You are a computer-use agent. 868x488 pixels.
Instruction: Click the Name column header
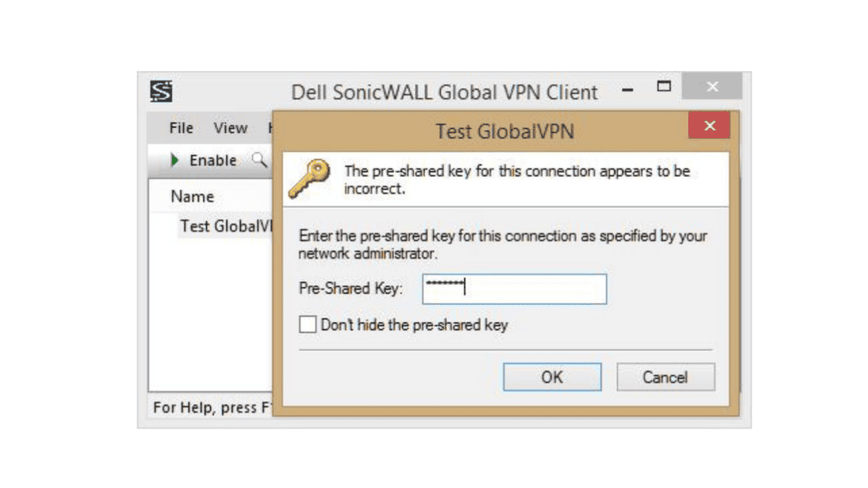click(x=191, y=196)
